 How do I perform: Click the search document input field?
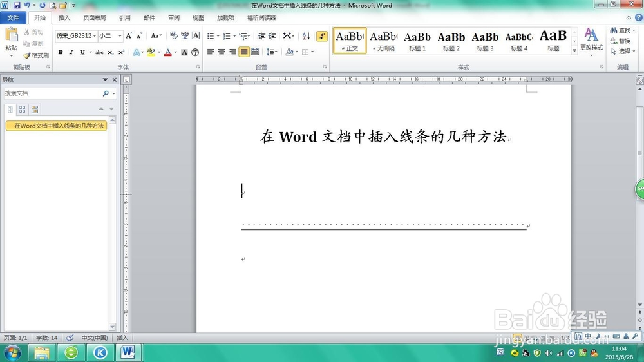coord(53,93)
